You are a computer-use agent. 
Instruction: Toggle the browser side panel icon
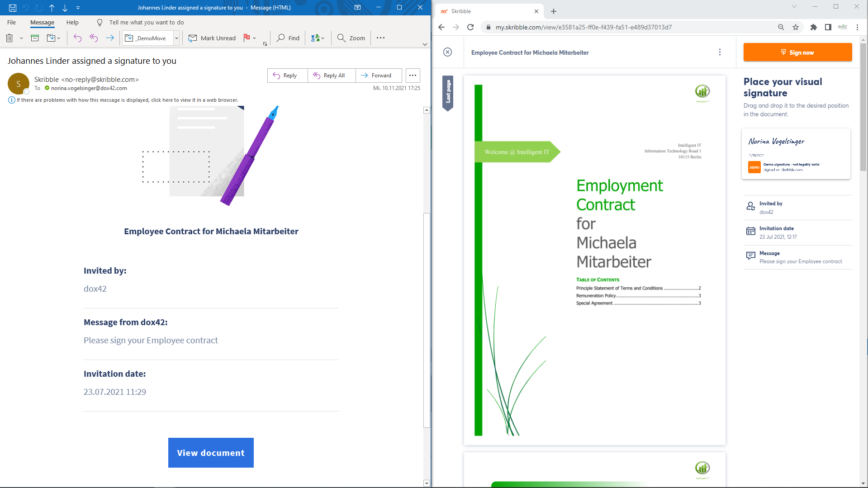[x=828, y=27]
